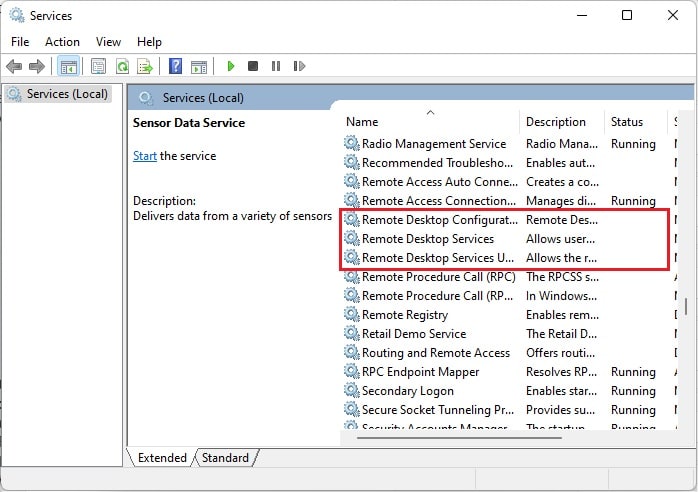Click the Refresh toolbar icon

click(x=122, y=67)
